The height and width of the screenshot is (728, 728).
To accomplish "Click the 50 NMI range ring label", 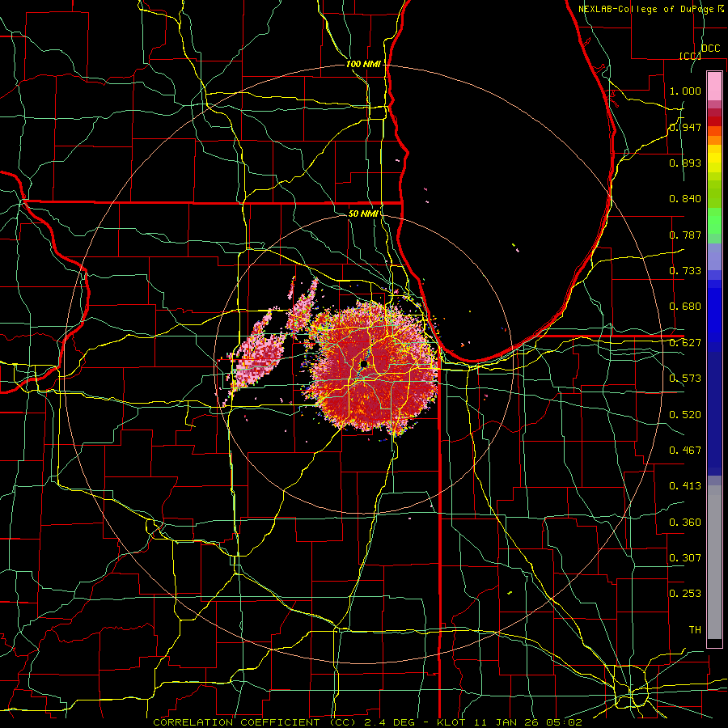I will pyautogui.click(x=363, y=214).
